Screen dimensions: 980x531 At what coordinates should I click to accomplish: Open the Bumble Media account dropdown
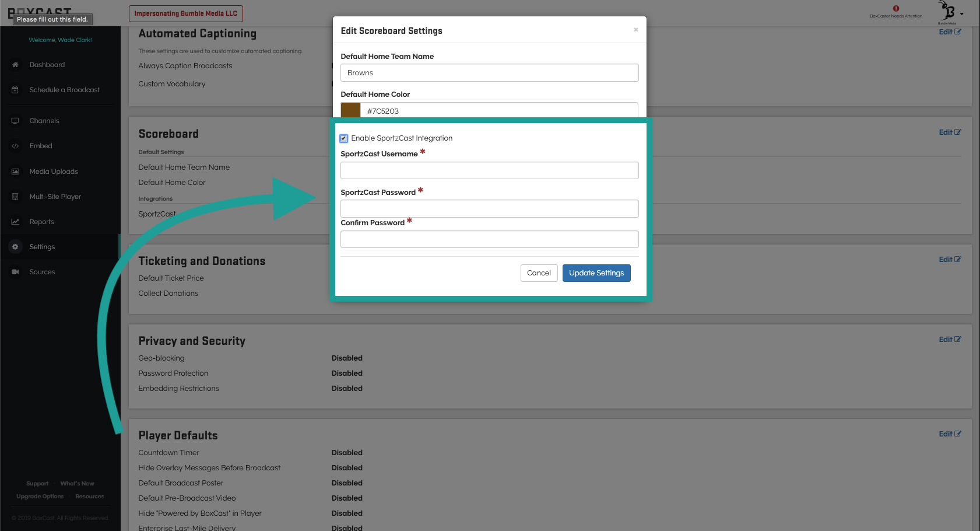pyautogui.click(x=951, y=13)
